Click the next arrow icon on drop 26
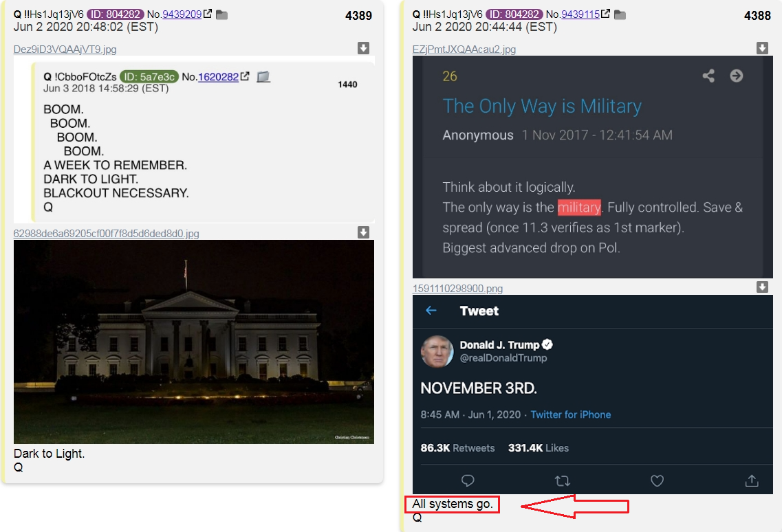 pyautogui.click(x=737, y=76)
